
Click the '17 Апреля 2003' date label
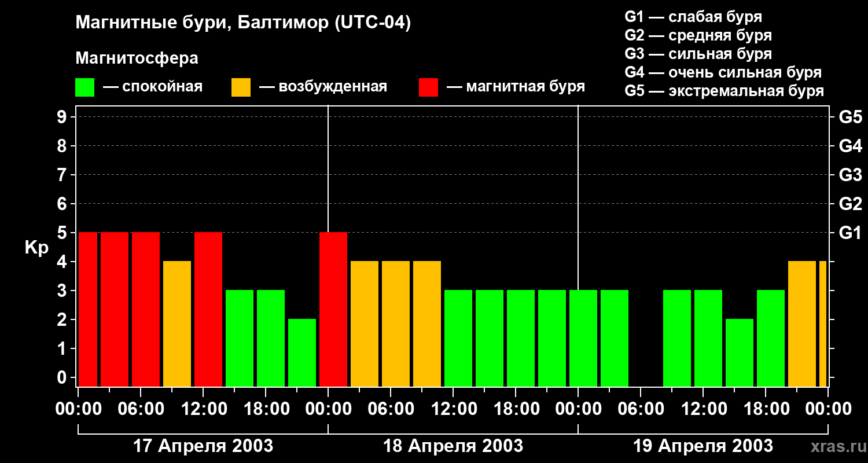click(x=203, y=446)
